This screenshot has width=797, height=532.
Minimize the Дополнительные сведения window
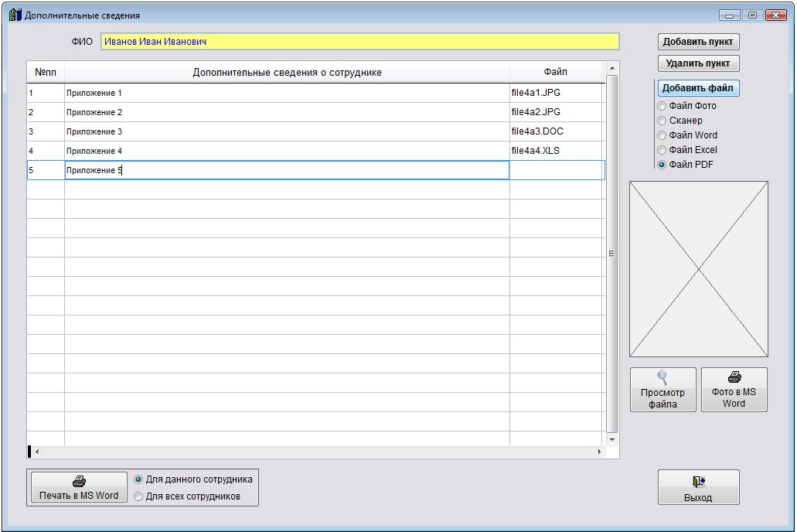pyautogui.click(x=730, y=15)
